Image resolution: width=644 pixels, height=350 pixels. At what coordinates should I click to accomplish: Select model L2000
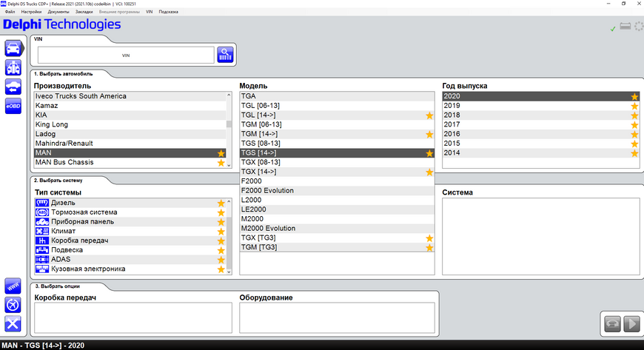337,200
